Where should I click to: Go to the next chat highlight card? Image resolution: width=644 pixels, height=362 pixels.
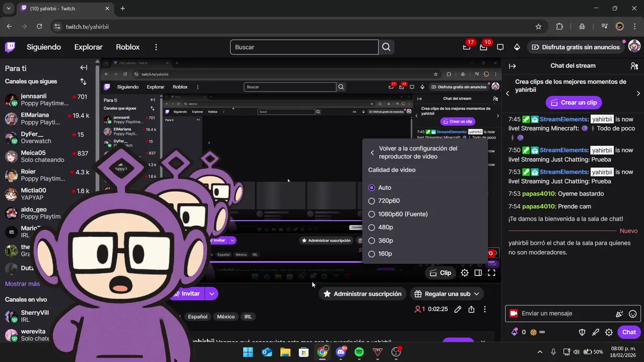point(638,94)
